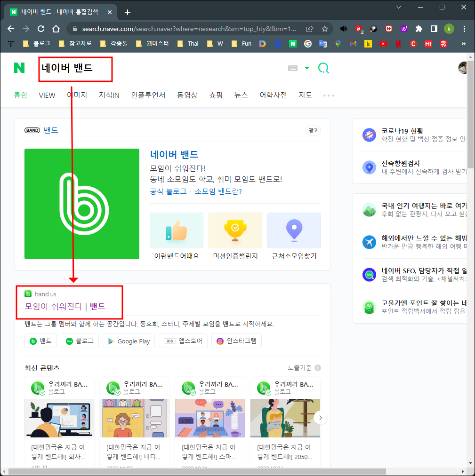Open the YouTube bookmark in bookmarks bar
The width and height of the screenshot is (475, 476).
(x=382, y=43)
